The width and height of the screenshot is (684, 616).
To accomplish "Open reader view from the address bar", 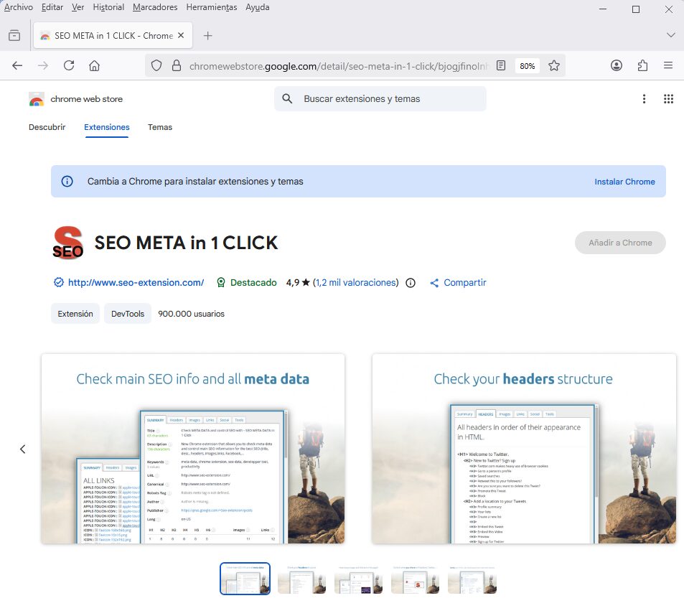I will 500,65.
